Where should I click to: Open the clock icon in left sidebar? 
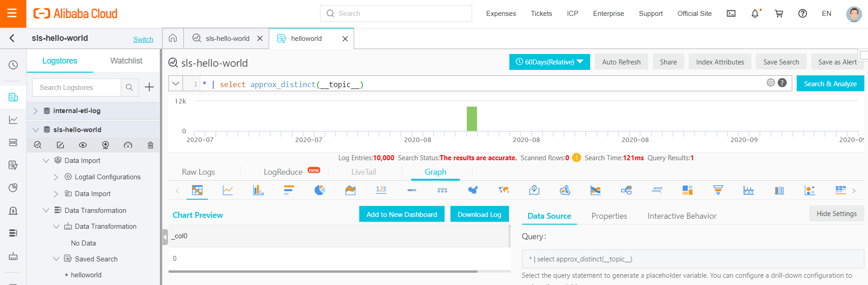[x=13, y=65]
